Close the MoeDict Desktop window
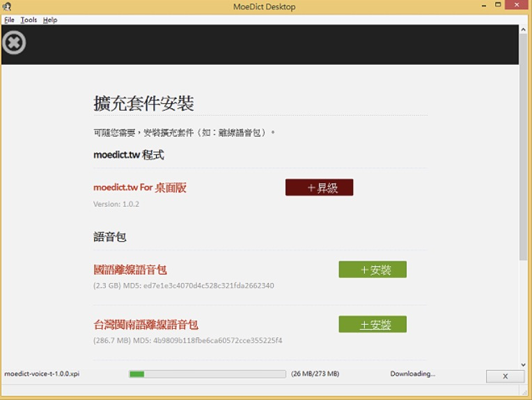Image resolution: width=532 pixels, height=400 pixels. [x=517, y=5]
